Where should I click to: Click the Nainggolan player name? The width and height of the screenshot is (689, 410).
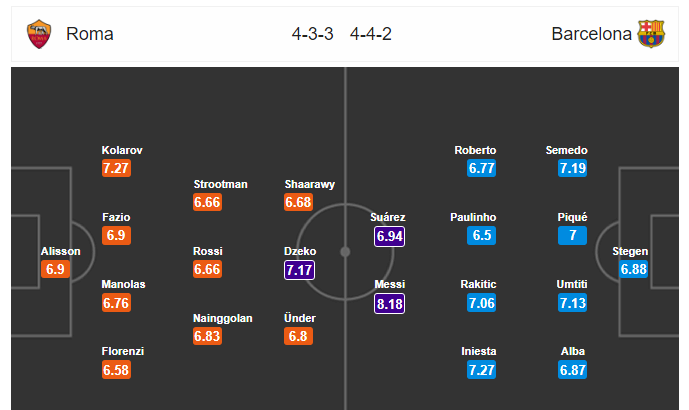tap(223, 318)
